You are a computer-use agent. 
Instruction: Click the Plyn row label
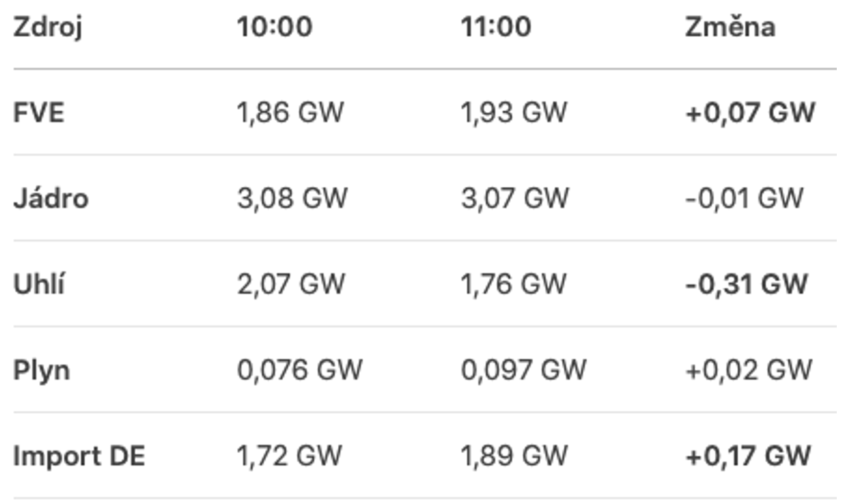click(x=41, y=370)
